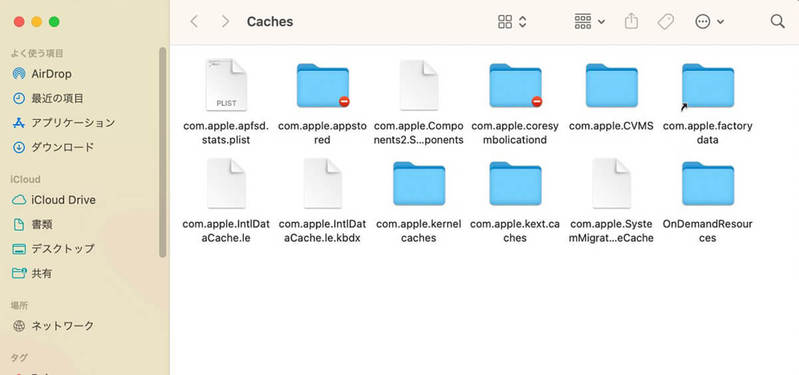Go forward with the right chevron button
The width and height of the screenshot is (799, 375).
coord(225,21)
